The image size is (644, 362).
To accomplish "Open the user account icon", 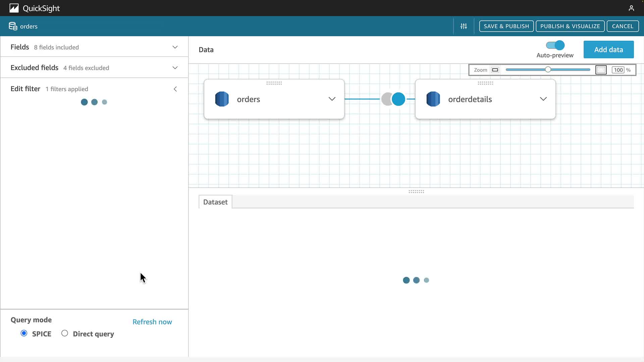I will coord(631,8).
